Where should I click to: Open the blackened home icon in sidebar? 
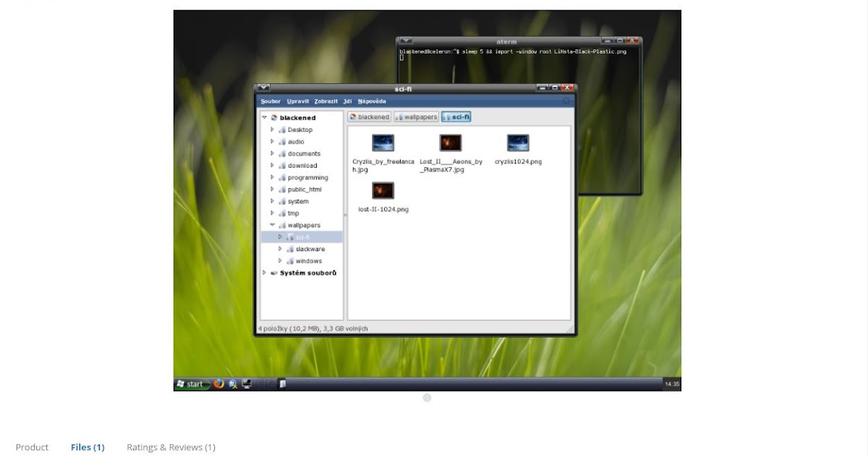tap(274, 117)
